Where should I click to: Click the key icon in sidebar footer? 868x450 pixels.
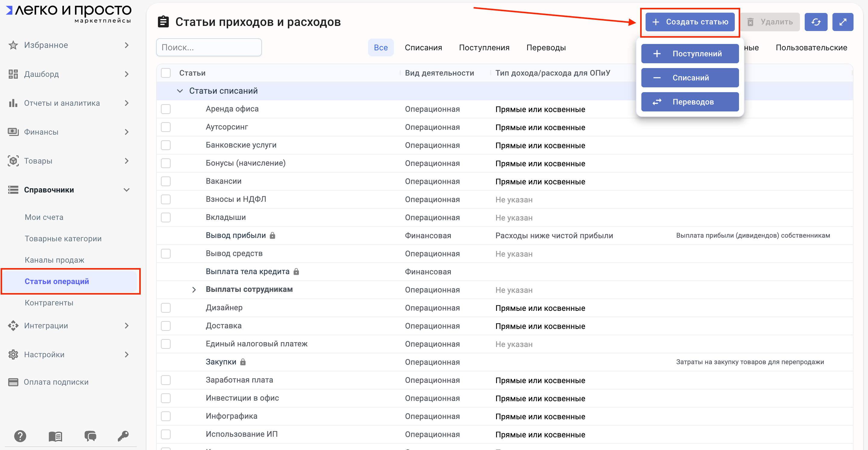pyautogui.click(x=123, y=436)
